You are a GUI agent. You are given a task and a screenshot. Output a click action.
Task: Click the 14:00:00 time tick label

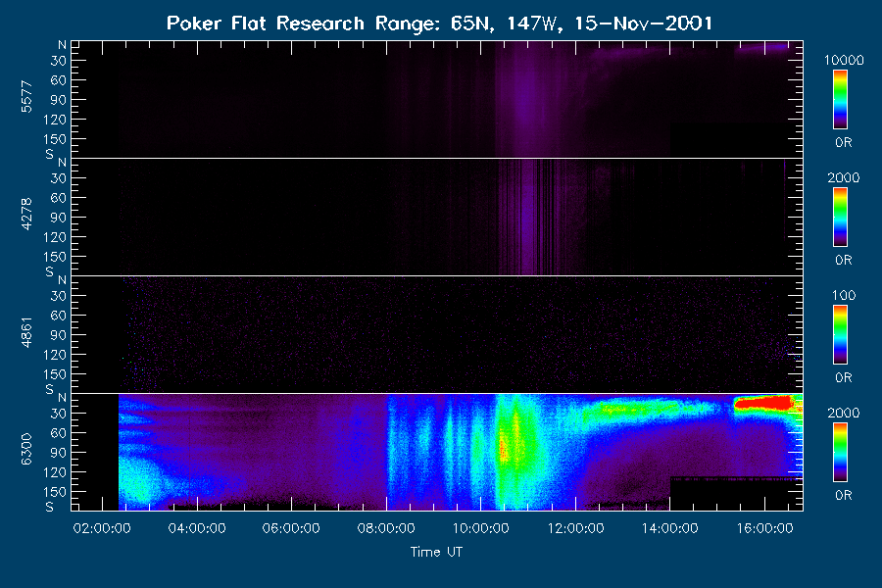[670, 528]
